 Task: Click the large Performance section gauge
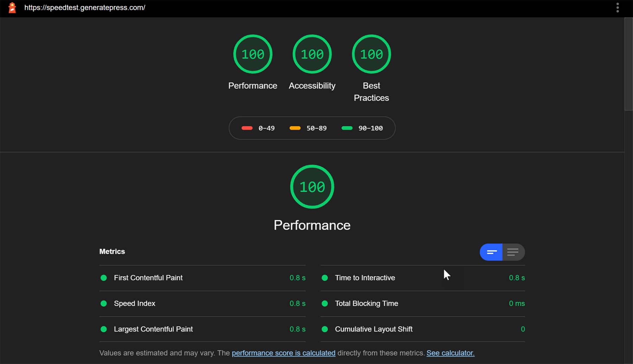point(312,187)
